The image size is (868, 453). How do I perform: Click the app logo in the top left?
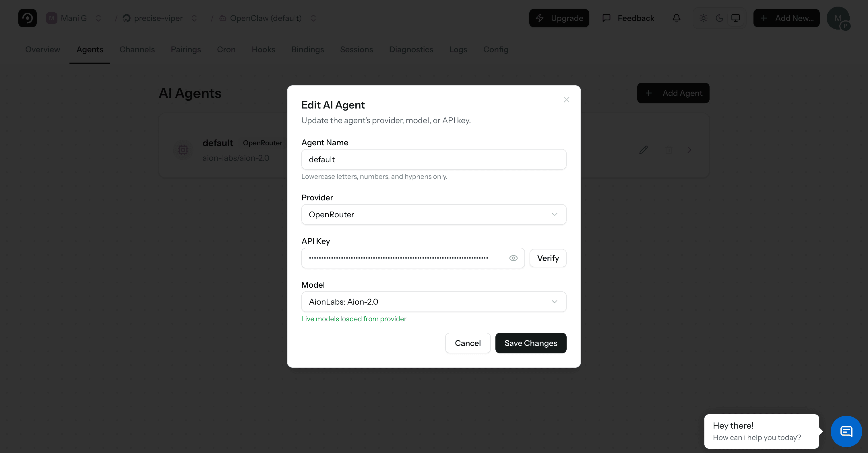[x=27, y=18]
